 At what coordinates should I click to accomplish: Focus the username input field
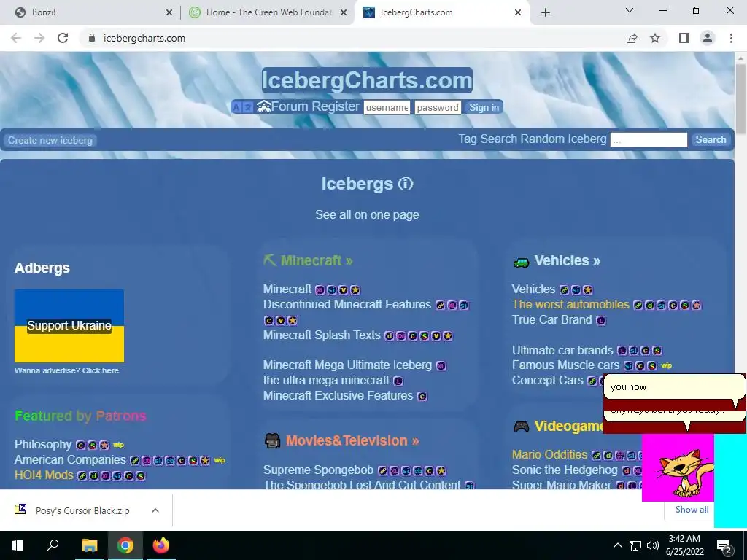pos(387,107)
